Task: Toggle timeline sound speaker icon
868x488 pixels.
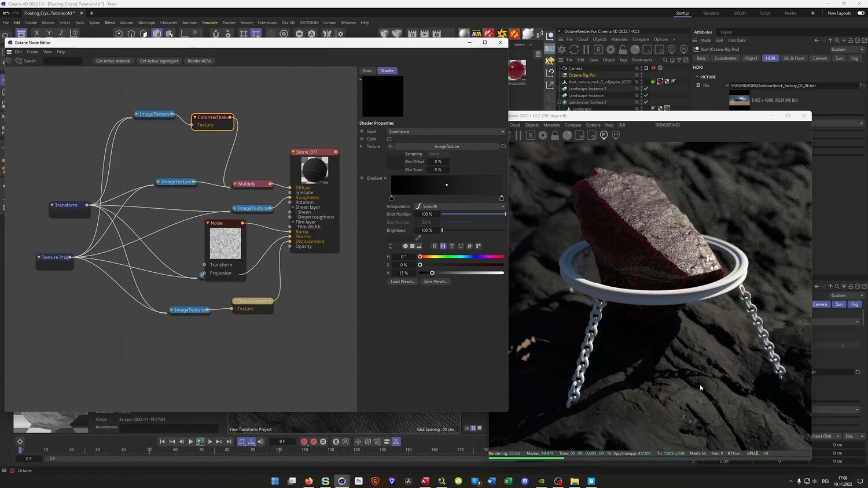Action: (260, 442)
